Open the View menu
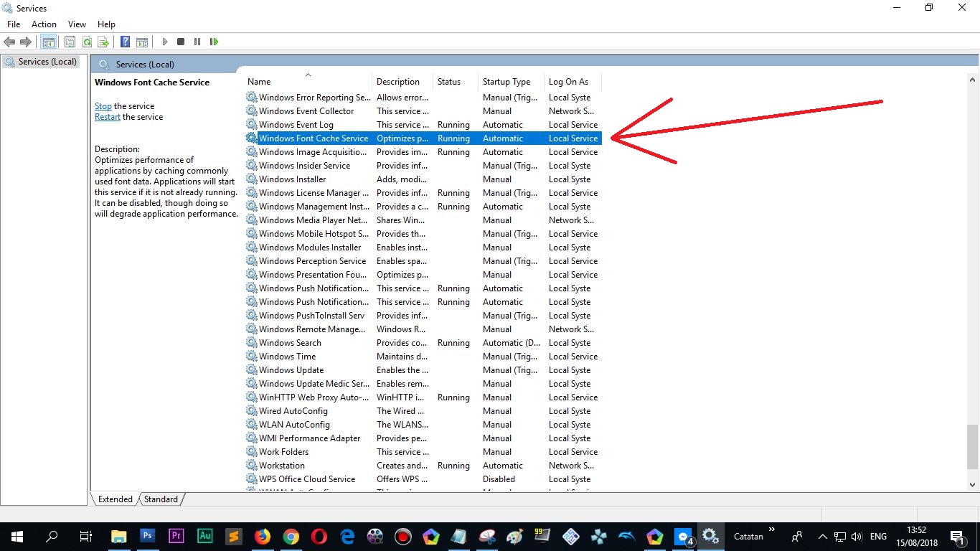 point(77,24)
